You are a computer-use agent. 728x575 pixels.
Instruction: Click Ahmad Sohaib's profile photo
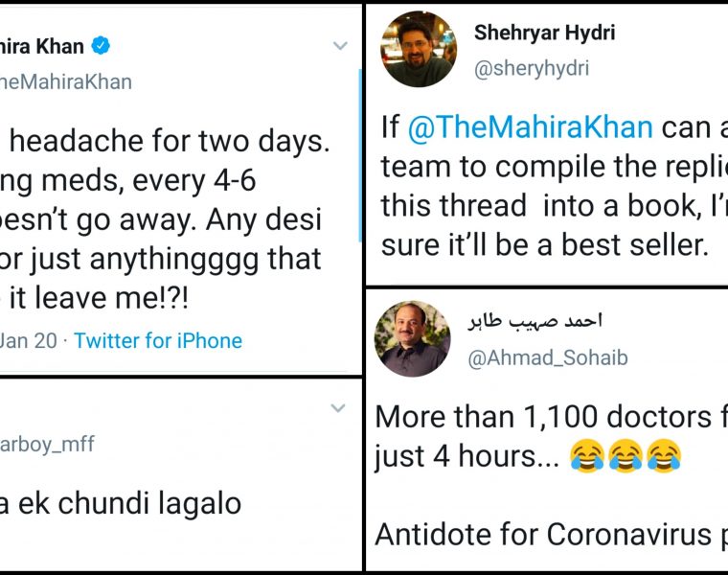(413, 338)
